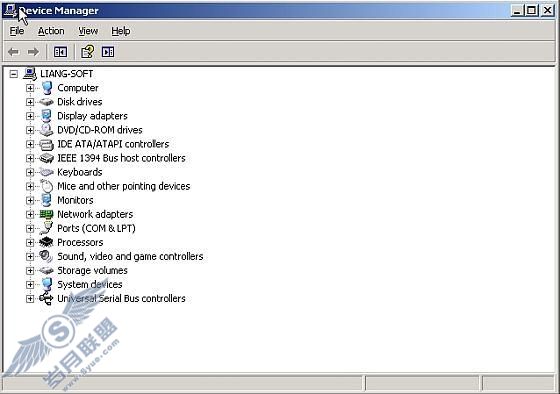Image resolution: width=560 pixels, height=394 pixels.
Task: Click the DVD/CD-ROM drives disc icon
Action: point(46,130)
